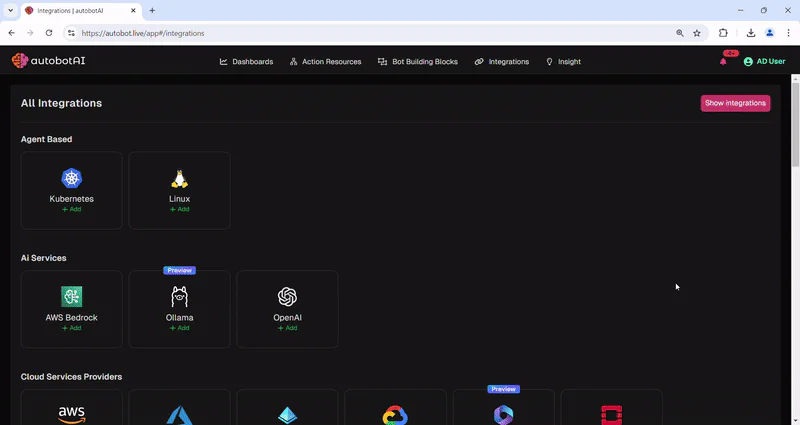Image resolution: width=800 pixels, height=425 pixels.
Task: Open the notifications bell icon
Action: (723, 62)
